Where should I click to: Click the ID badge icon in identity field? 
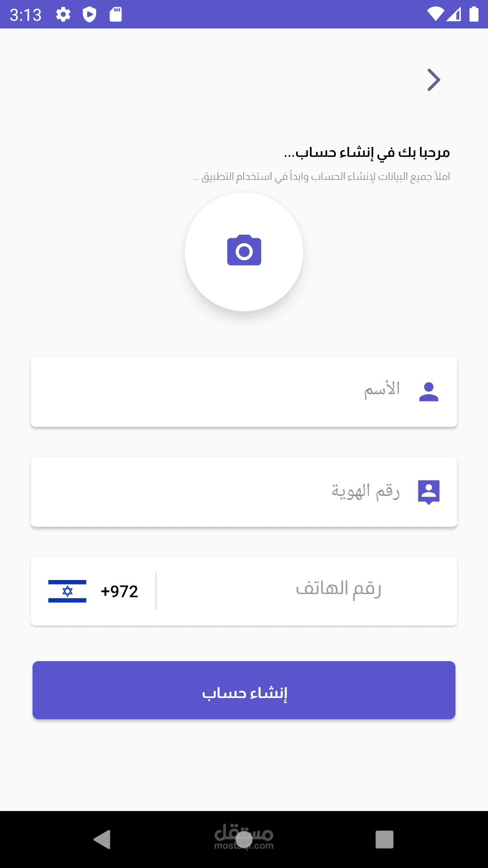(428, 492)
